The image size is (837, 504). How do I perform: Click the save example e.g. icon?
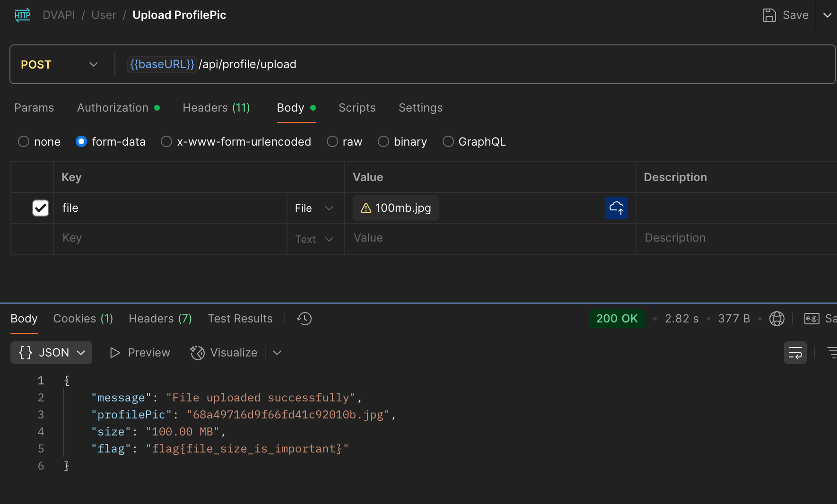[x=812, y=319]
